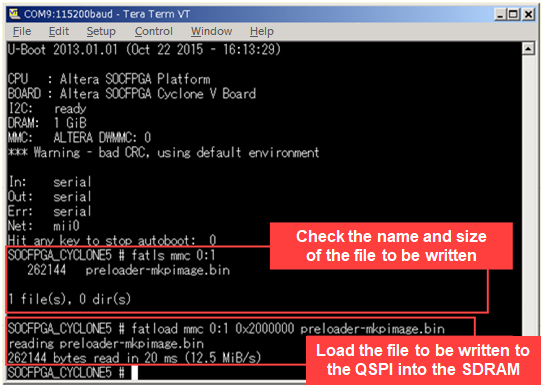
Task: Click the 'CPU : Altera SOCFPGA Platform' line
Action: [x=109, y=79]
